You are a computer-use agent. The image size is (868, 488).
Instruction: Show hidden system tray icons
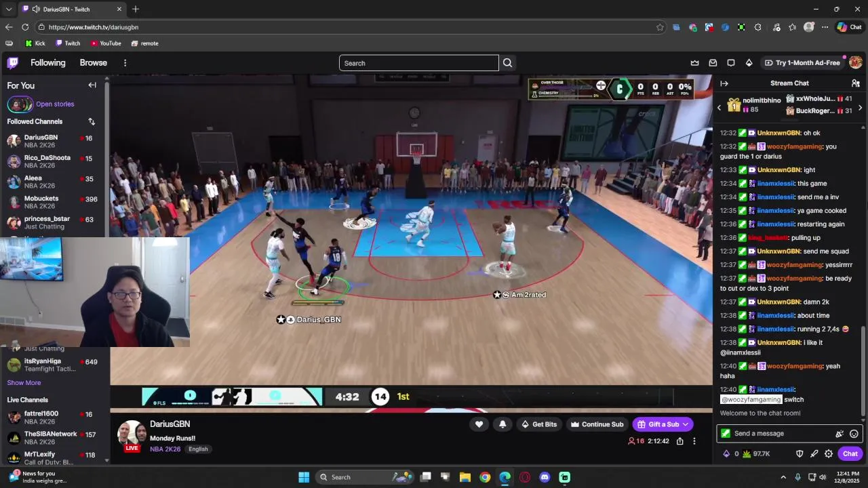(x=783, y=477)
